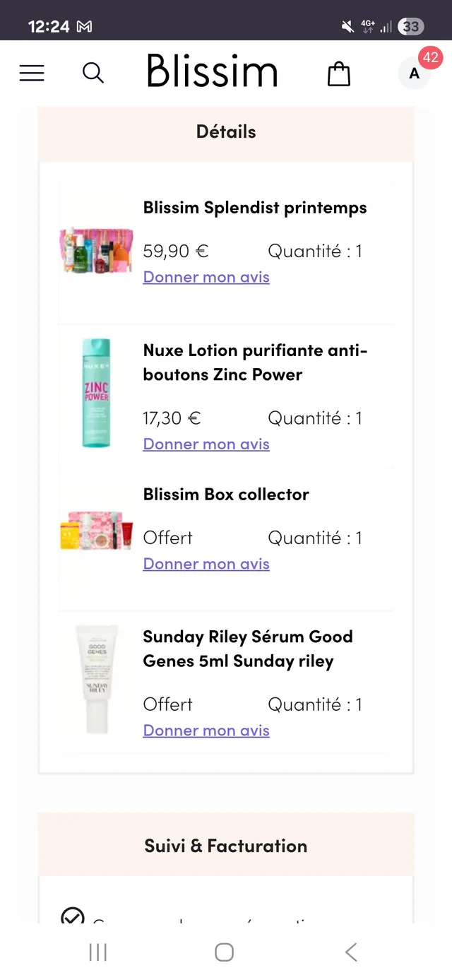Go to the Blissim home logo
This screenshot has width=452, height=980.
pyautogui.click(x=212, y=72)
